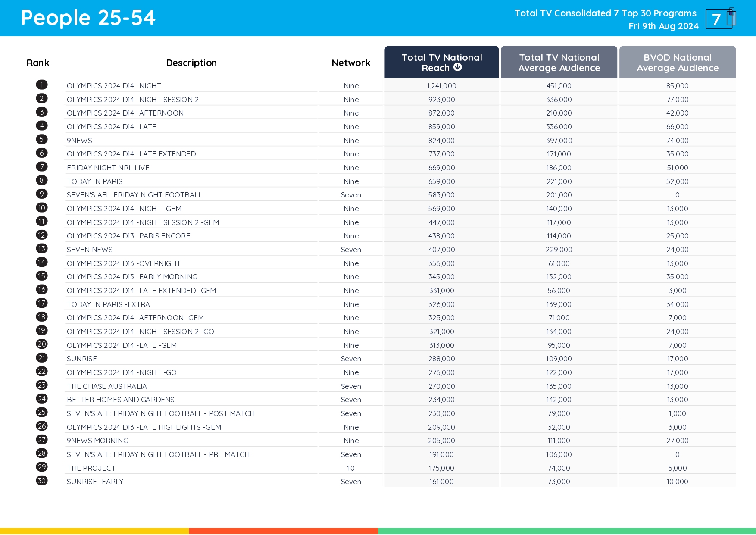
Task: Expand the Description column header
Action: pos(191,63)
